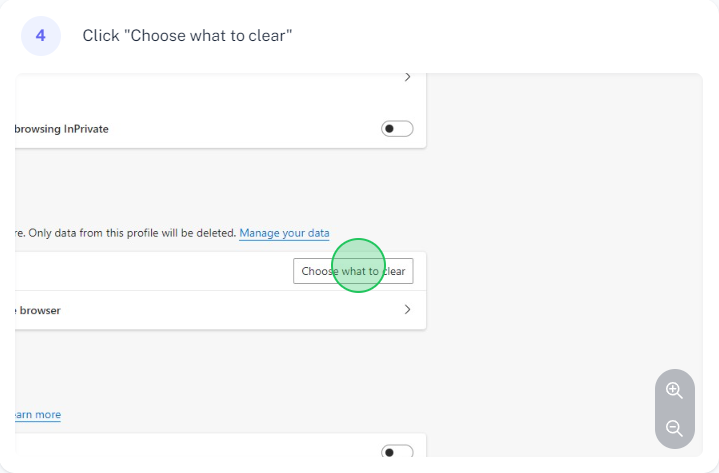Open the Manage your data link

coord(284,233)
